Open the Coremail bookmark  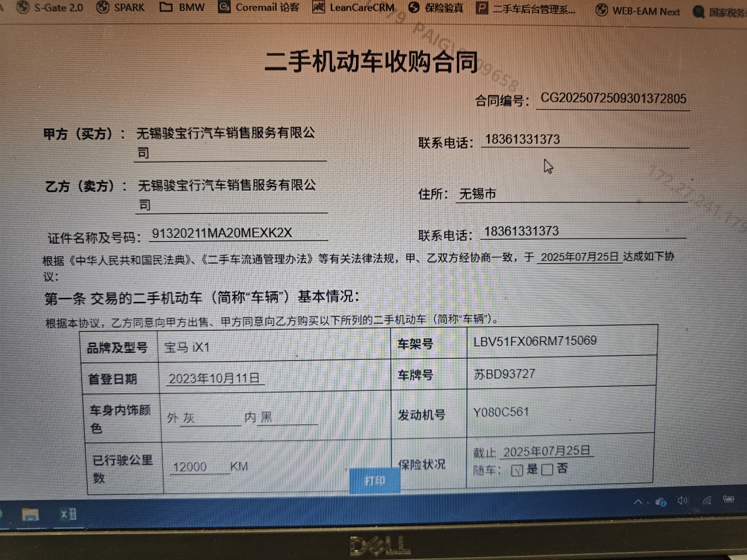(x=259, y=8)
